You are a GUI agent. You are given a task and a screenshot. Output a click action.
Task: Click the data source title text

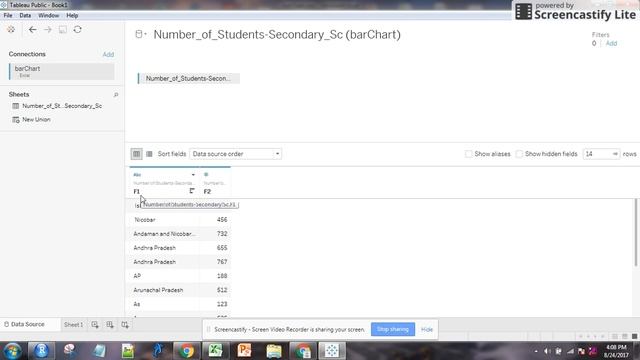click(x=277, y=35)
